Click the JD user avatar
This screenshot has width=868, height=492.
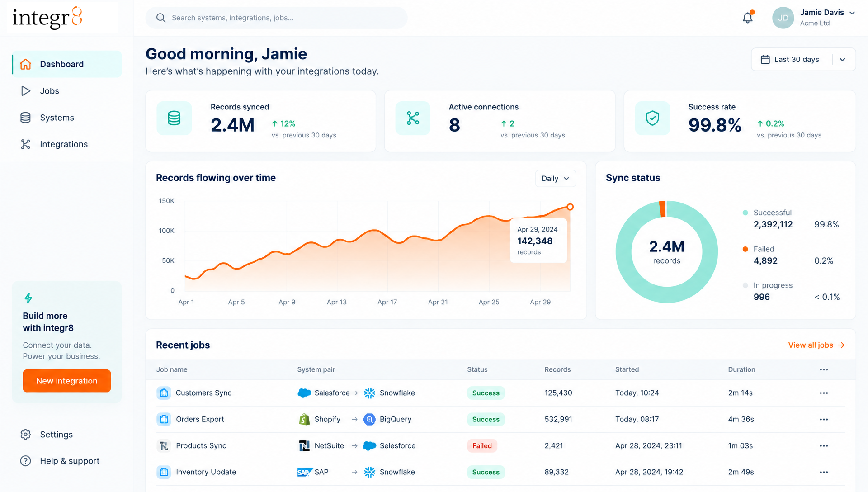coord(783,18)
